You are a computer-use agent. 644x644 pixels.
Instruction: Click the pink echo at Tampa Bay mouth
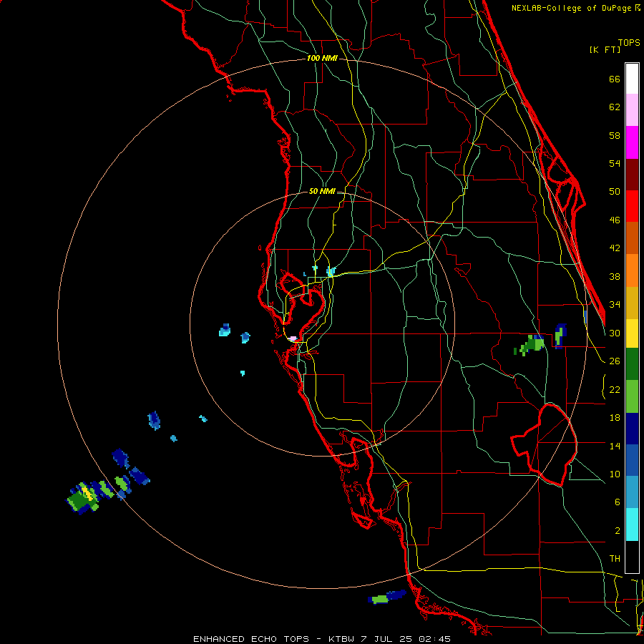[x=293, y=339]
